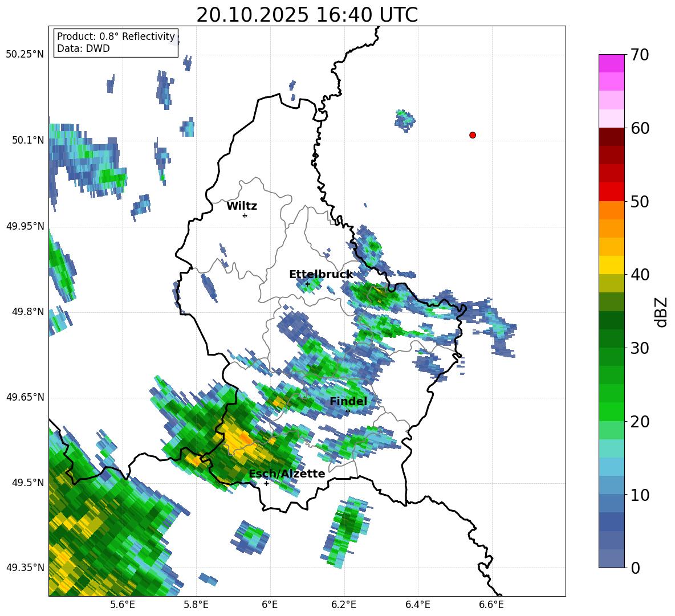This screenshot has height=616, width=675.
Task: Click the 60 tick on colorbar
Action: tap(640, 128)
